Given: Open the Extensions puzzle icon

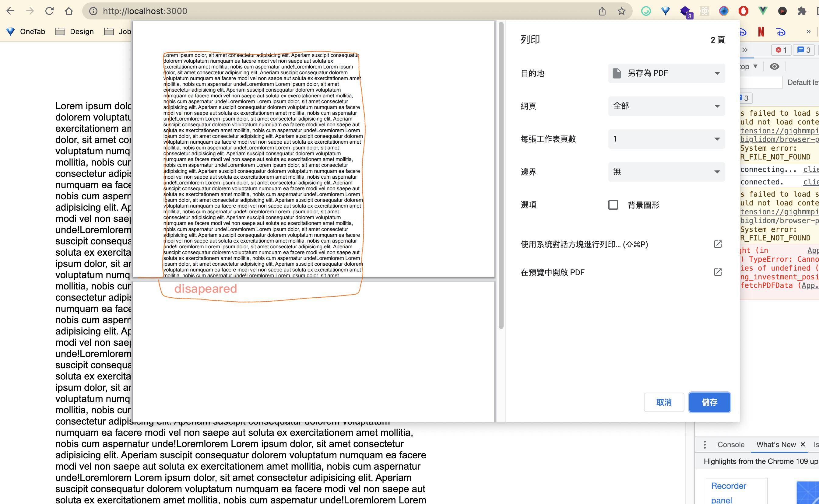Looking at the screenshot, I should [x=802, y=11].
